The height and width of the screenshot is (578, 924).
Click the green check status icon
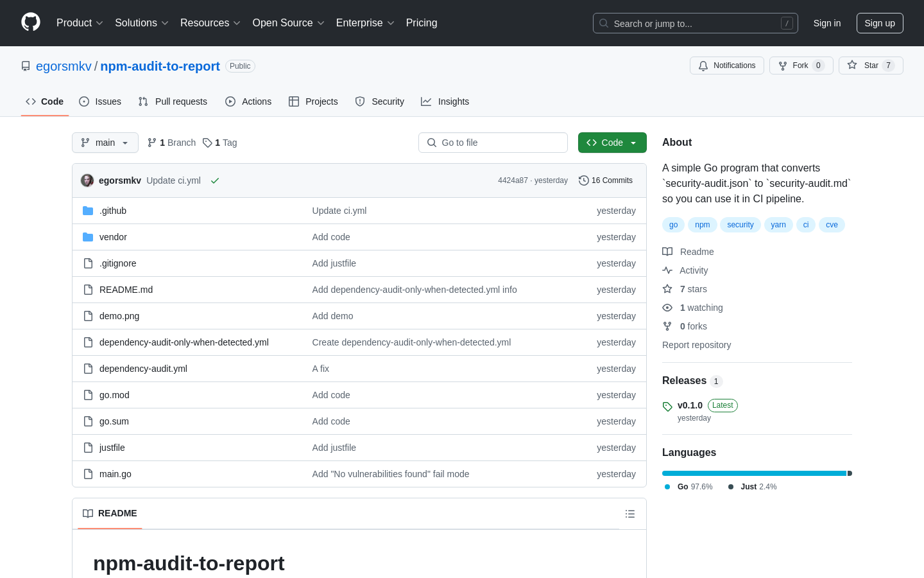point(215,180)
